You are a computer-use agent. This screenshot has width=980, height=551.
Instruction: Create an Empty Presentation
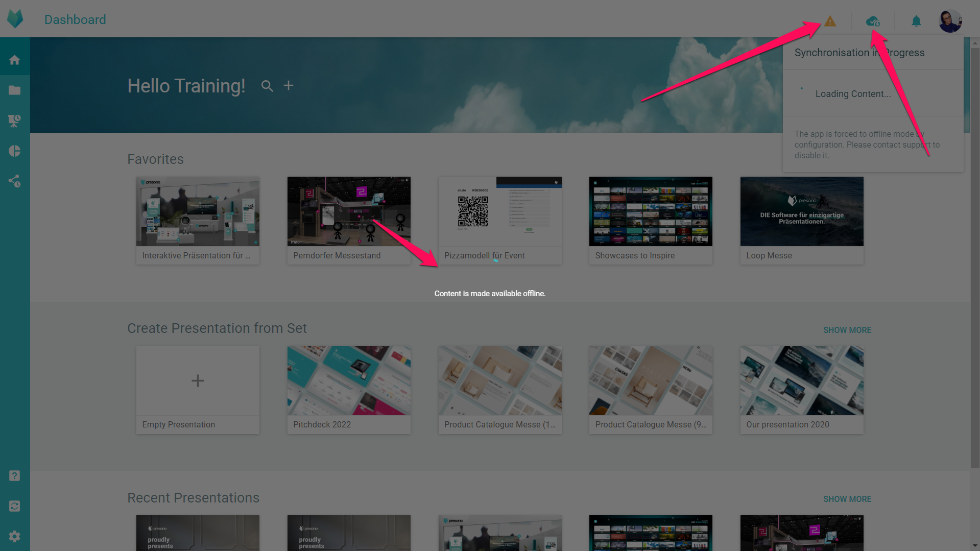click(x=198, y=390)
